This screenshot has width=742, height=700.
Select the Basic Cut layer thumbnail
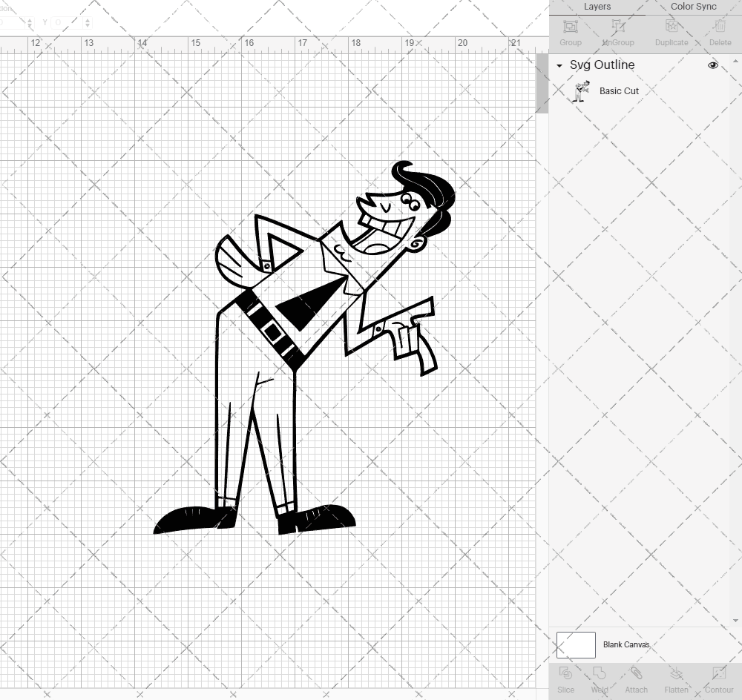click(581, 90)
